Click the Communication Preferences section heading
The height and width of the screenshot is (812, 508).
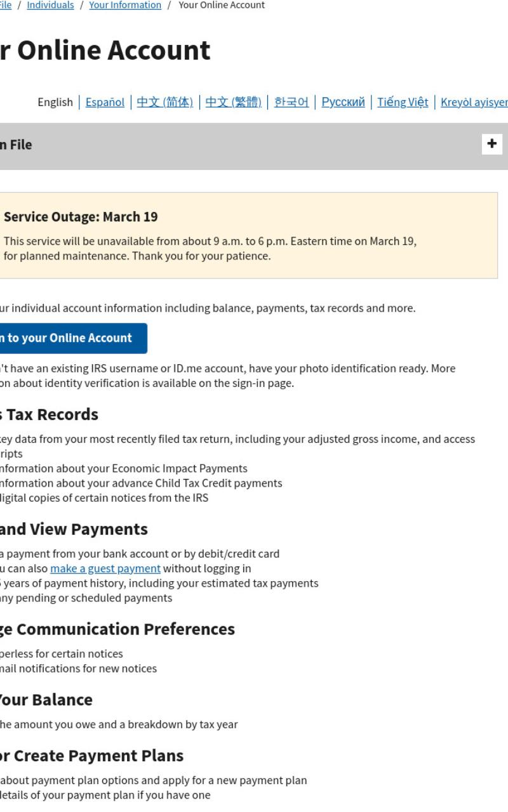click(x=117, y=629)
